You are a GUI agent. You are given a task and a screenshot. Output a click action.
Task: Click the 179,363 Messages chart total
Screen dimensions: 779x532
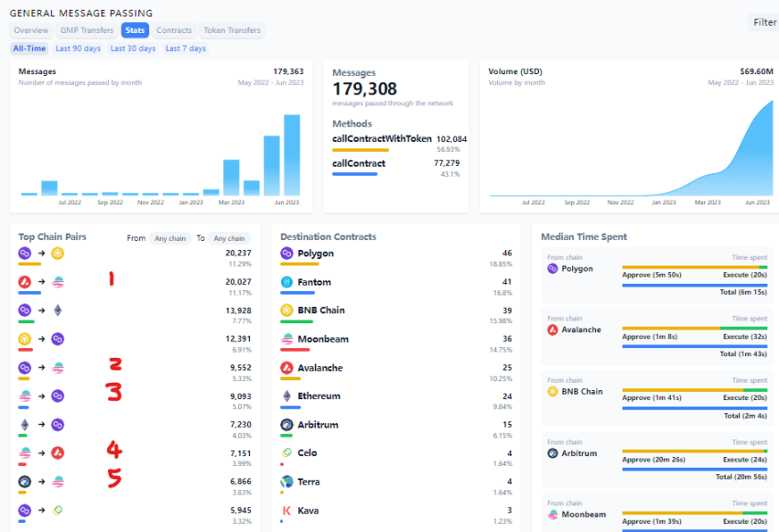click(288, 71)
